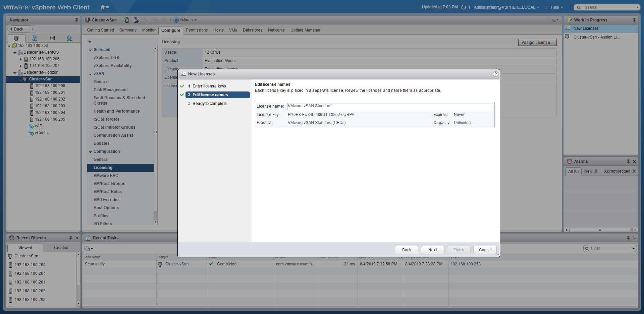Open the Home menu icon
644x314 pixels.
(x=104, y=7)
